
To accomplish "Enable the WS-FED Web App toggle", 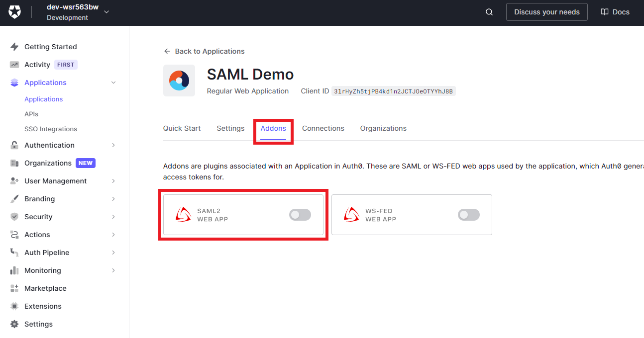I will (468, 214).
